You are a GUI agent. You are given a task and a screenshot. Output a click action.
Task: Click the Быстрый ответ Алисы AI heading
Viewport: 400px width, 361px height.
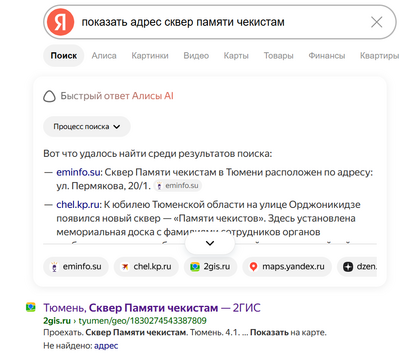(x=117, y=96)
